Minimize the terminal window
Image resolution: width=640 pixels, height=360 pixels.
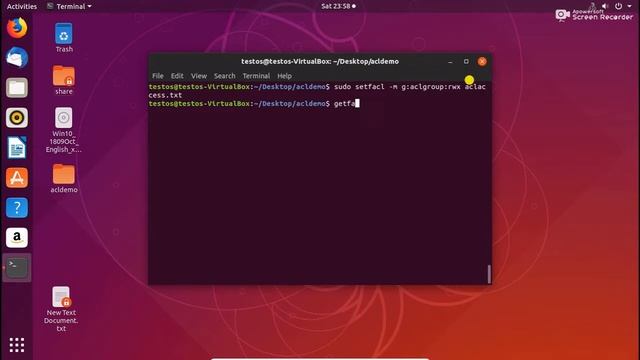450,62
